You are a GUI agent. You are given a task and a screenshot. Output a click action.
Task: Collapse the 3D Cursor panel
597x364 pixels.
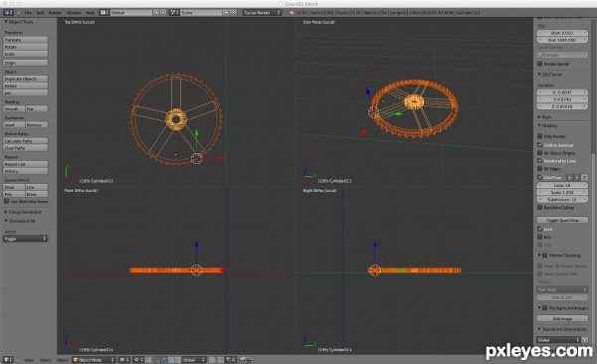(539, 75)
